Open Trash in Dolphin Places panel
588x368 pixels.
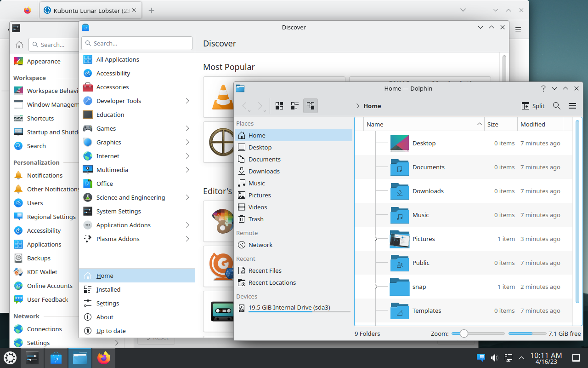pos(294,219)
